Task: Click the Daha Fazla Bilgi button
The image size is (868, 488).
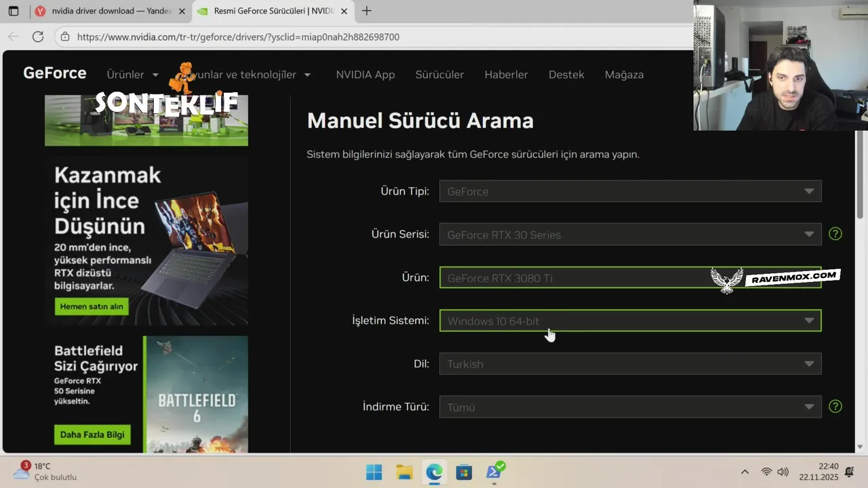Action: point(93,434)
